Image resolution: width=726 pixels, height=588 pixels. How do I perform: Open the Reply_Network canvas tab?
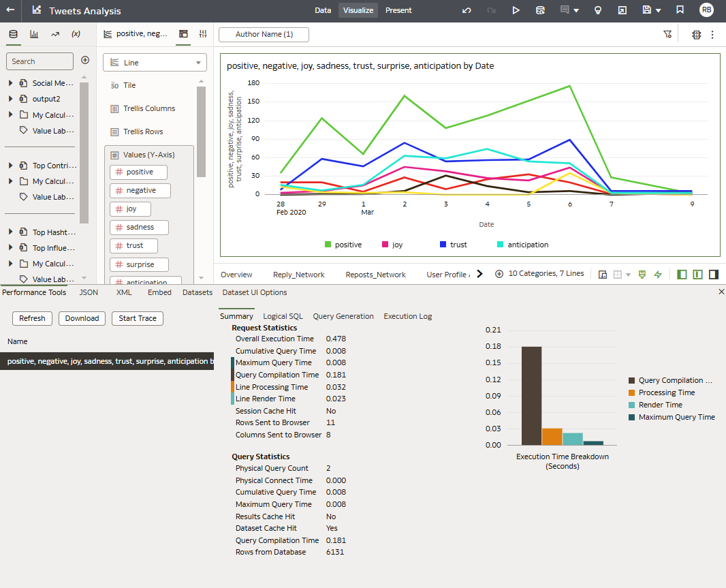coord(298,275)
